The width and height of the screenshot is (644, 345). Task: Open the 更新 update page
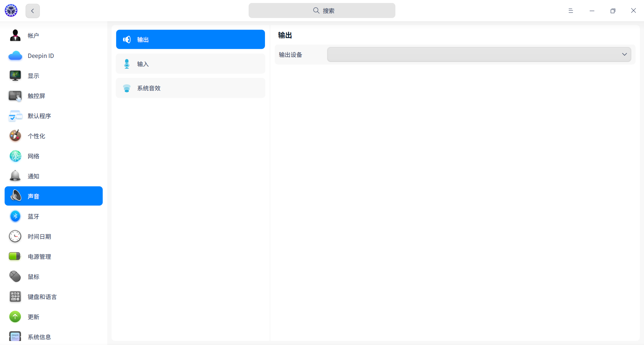[x=54, y=317]
